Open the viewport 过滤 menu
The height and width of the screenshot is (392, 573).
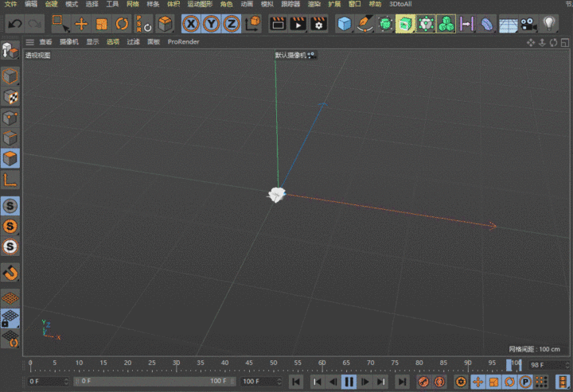pos(134,41)
